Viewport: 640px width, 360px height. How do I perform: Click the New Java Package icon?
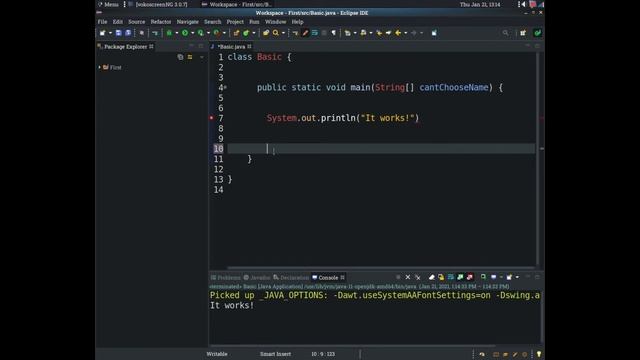236,33
